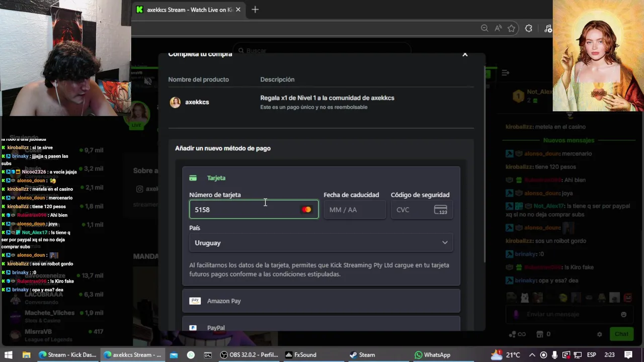Expand the PayPal payment option
Screen dimensions: 644x362
321,324
